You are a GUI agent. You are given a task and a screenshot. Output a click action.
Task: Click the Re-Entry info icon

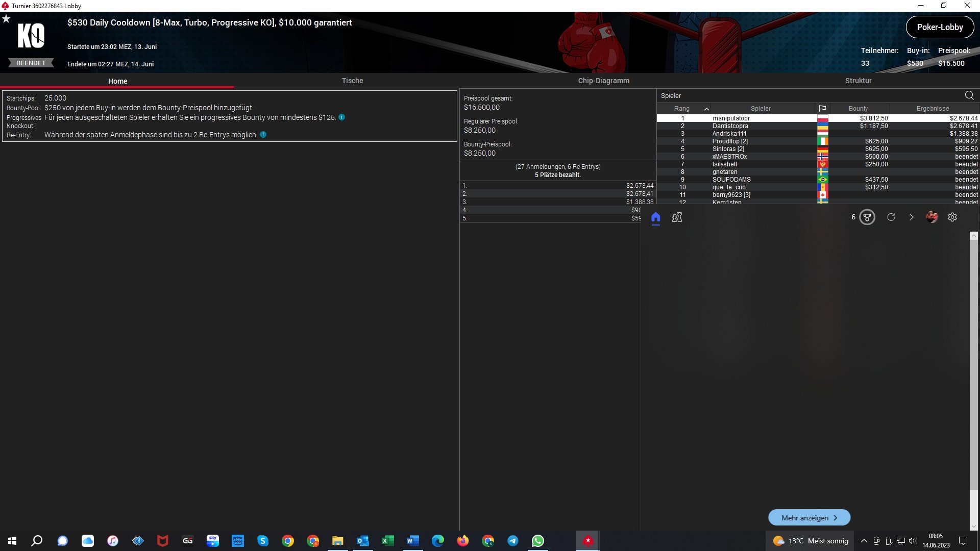[263, 135]
